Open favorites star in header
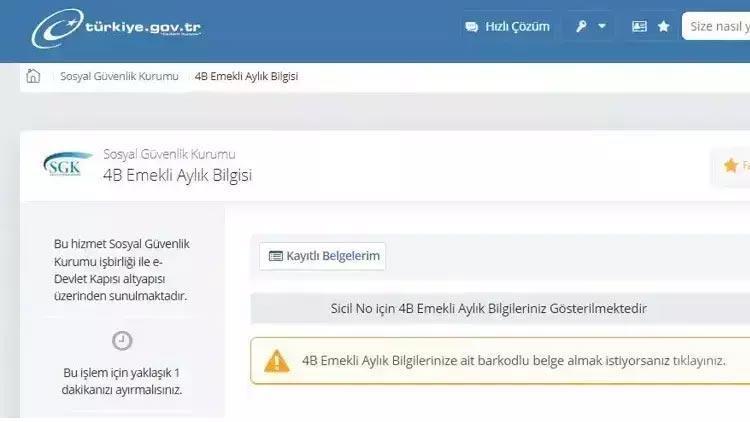 click(663, 26)
